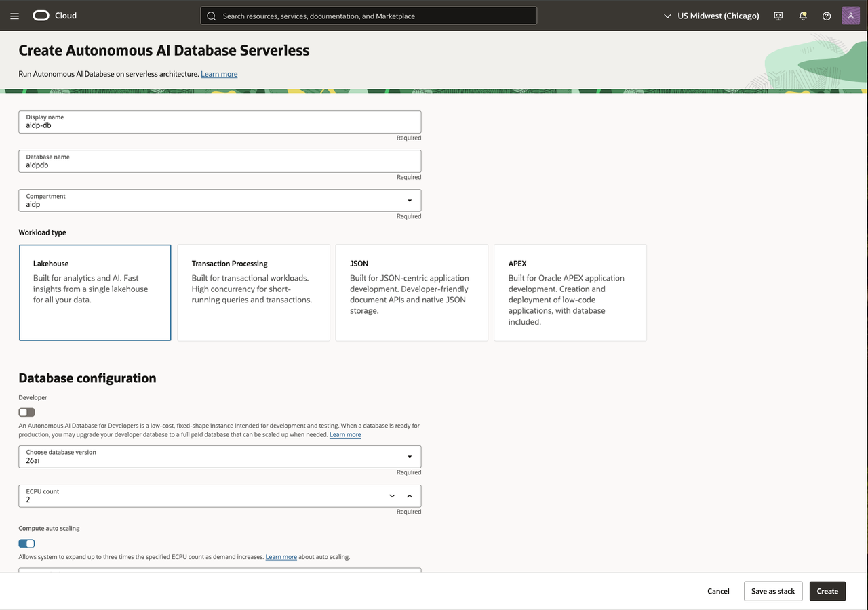Viewport: 868px width, 610px height.
Task: Click the Oracle Cloud logo
Action: point(55,16)
